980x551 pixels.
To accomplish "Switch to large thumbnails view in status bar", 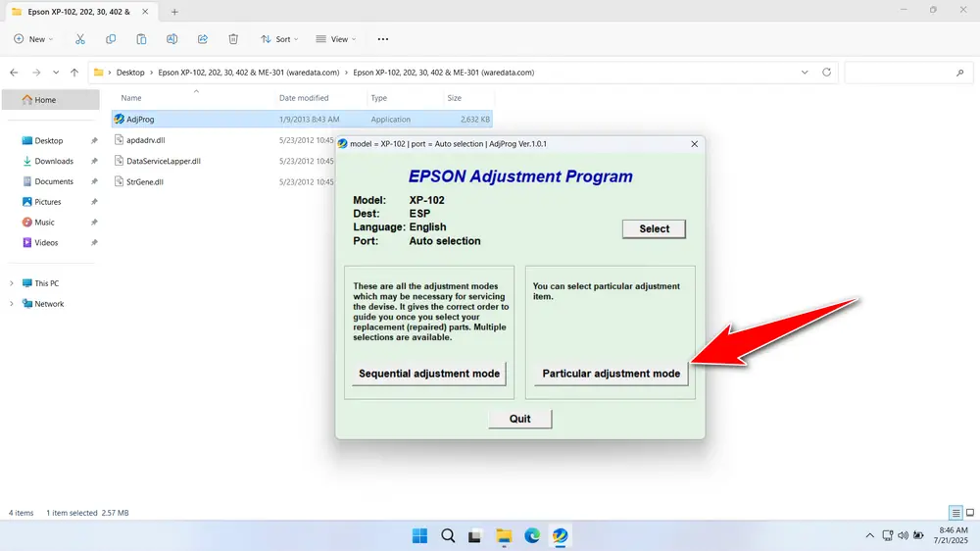I will [x=970, y=513].
